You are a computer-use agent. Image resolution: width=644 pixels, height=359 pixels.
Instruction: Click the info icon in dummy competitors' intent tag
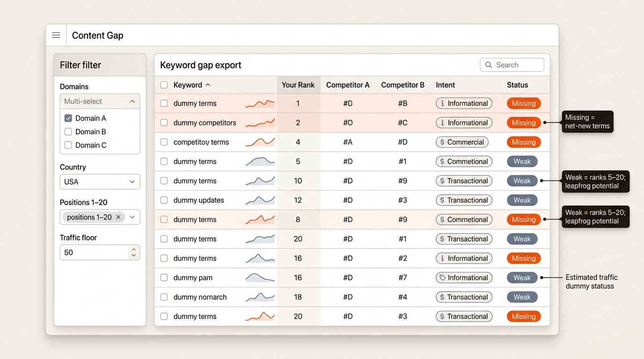tap(442, 123)
